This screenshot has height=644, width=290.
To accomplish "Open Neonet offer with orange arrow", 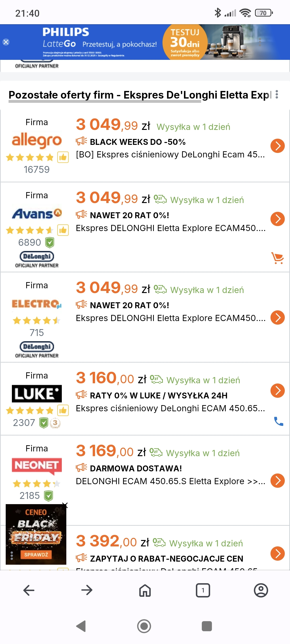I will point(277,480).
